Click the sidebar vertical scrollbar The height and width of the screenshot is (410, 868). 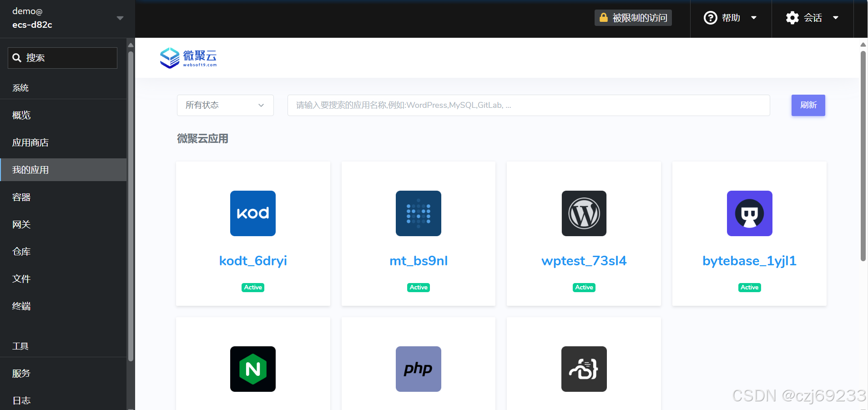[131, 206]
